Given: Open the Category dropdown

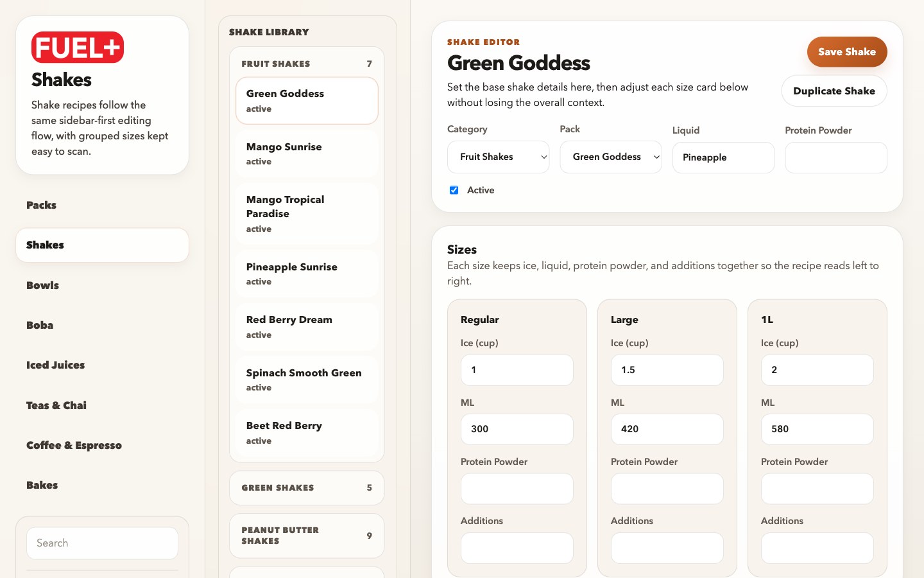Looking at the screenshot, I should [x=498, y=157].
